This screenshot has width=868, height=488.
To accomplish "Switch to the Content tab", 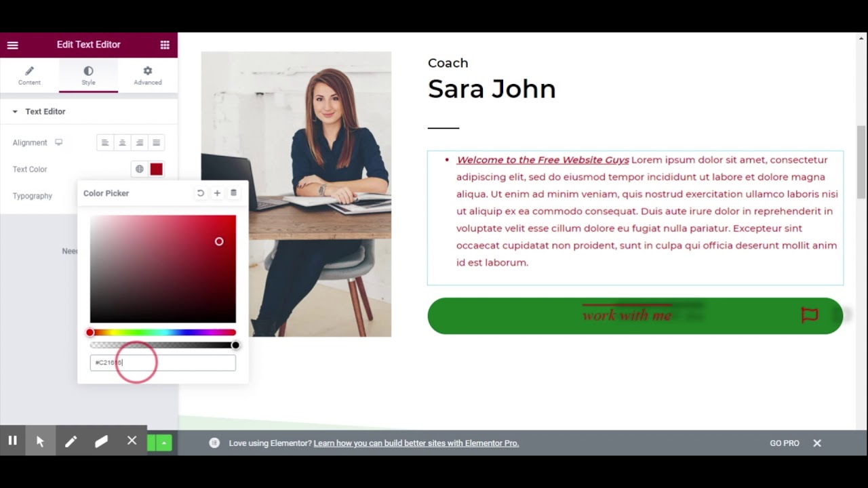I will click(x=29, y=75).
